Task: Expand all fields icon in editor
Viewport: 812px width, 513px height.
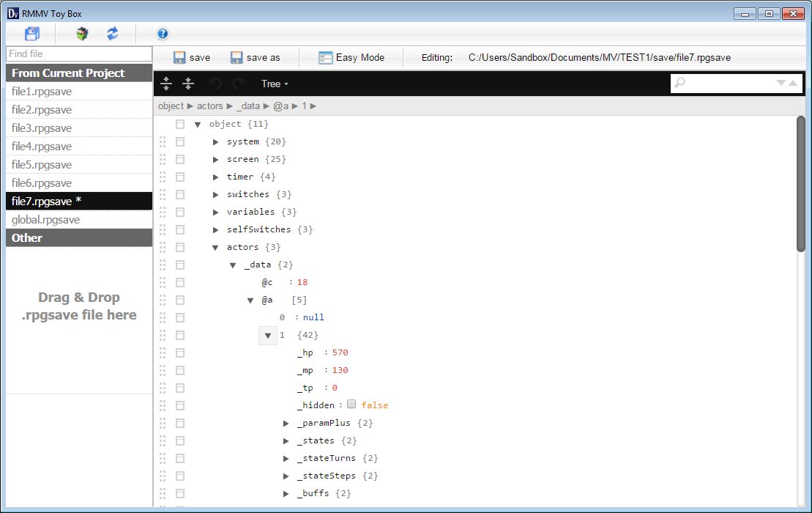Action: pyautogui.click(x=166, y=84)
